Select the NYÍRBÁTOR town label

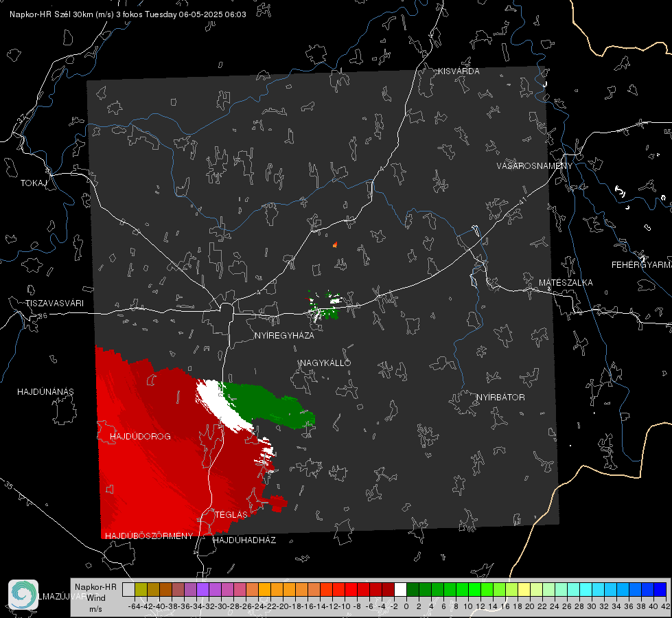(500, 397)
